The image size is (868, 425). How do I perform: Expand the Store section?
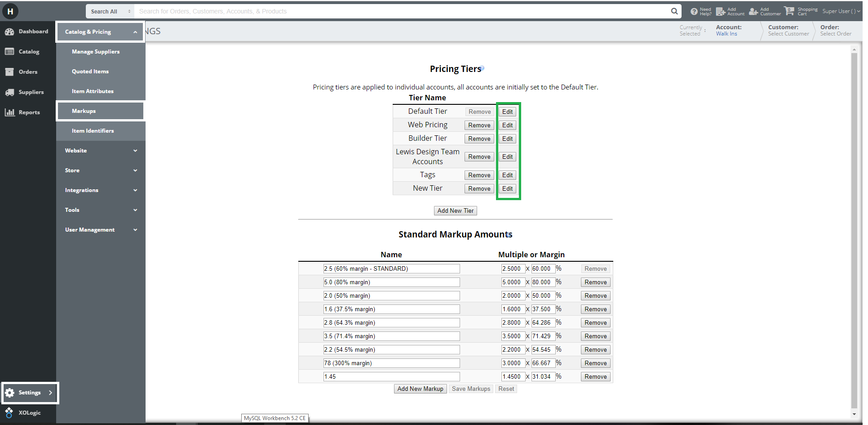pyautogui.click(x=101, y=170)
